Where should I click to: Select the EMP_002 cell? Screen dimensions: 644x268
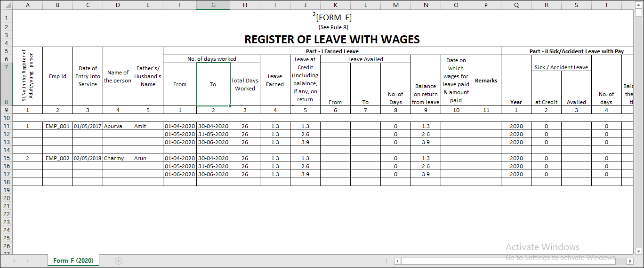[x=57, y=158]
